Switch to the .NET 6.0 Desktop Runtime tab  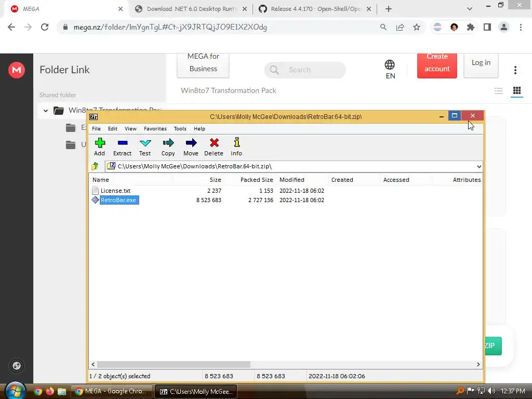192,9
